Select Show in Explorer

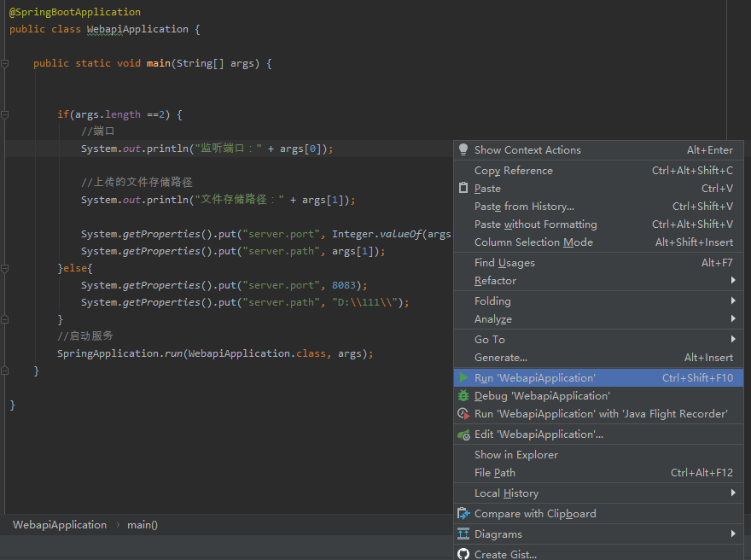click(598, 455)
